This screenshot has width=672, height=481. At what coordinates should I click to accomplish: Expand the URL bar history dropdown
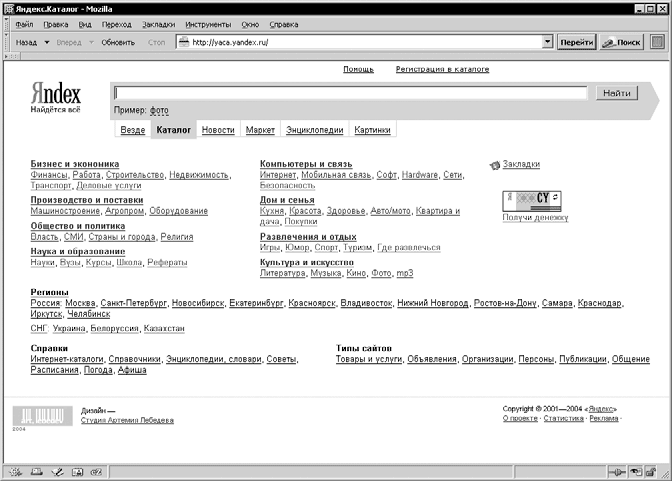(x=547, y=42)
